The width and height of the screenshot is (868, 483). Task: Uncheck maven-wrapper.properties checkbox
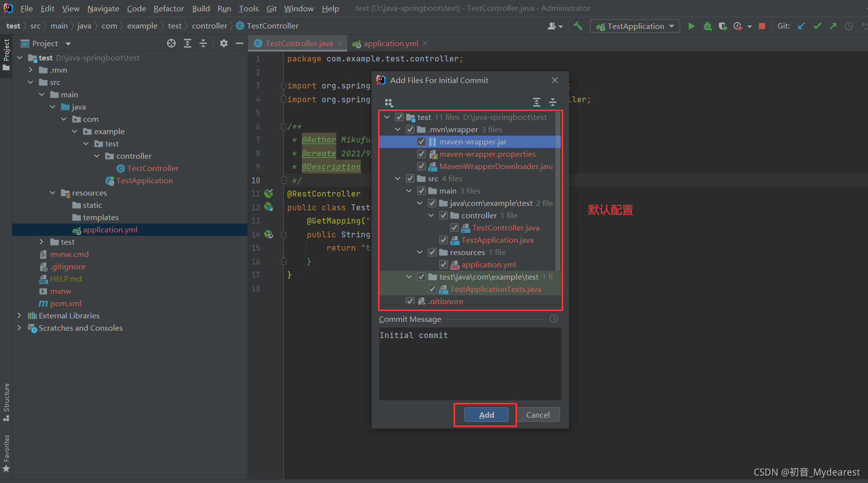coord(421,154)
